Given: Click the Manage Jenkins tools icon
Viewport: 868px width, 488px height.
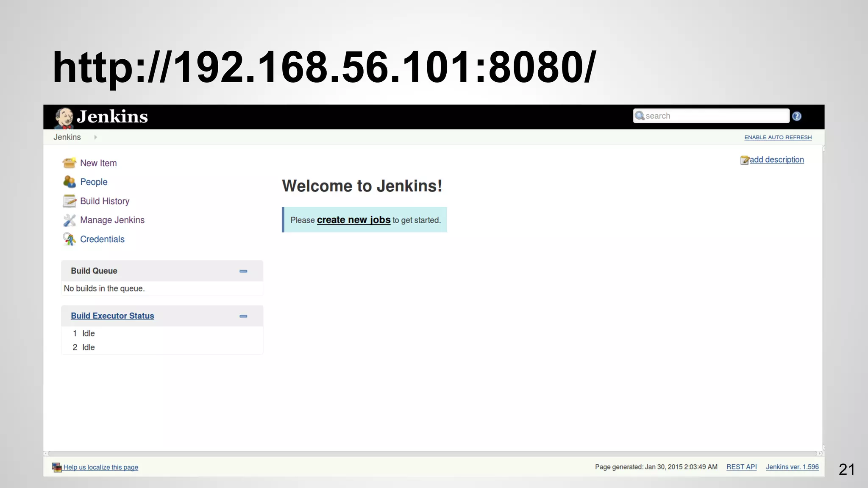Looking at the screenshot, I should click(69, 220).
